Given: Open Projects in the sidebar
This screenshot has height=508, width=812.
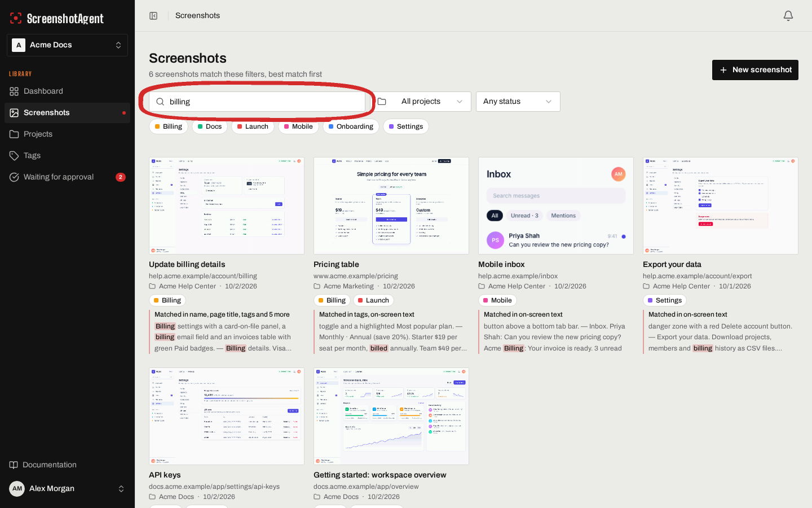Looking at the screenshot, I should tap(67, 134).
